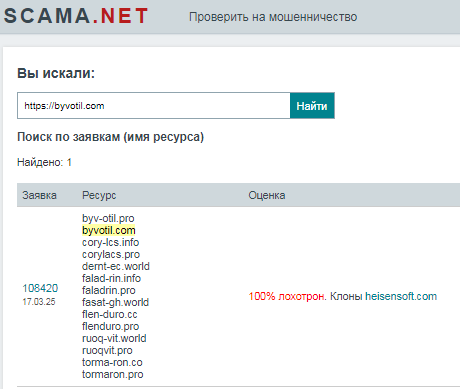Screen dimensions: 460x389
Task: Select the resource tormaron.pro
Action: tap(113, 374)
